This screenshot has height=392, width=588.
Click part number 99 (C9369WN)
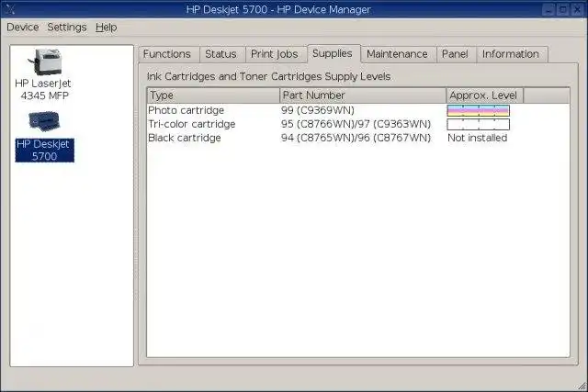pyautogui.click(x=318, y=110)
